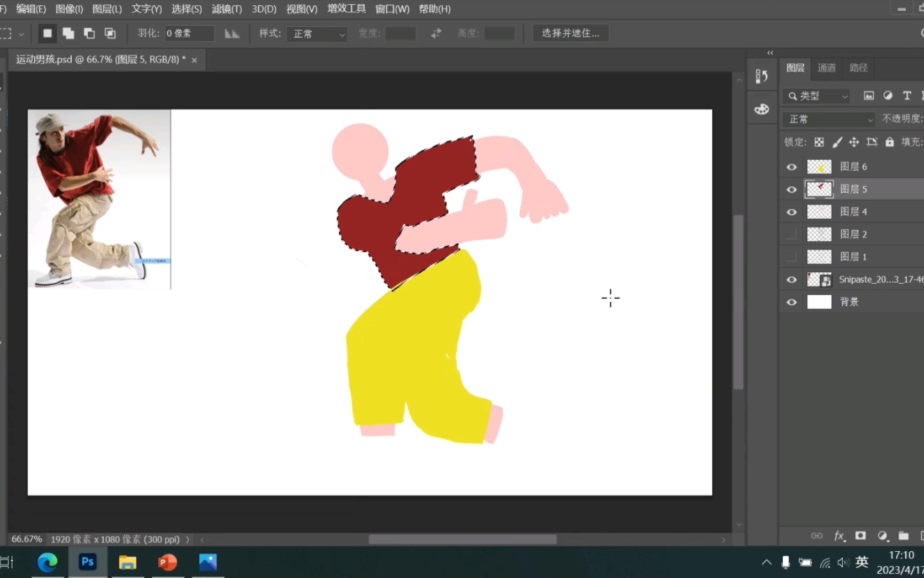Click the horizontal canvas scrollbar thumb
The image size is (924, 578).
coord(463,539)
